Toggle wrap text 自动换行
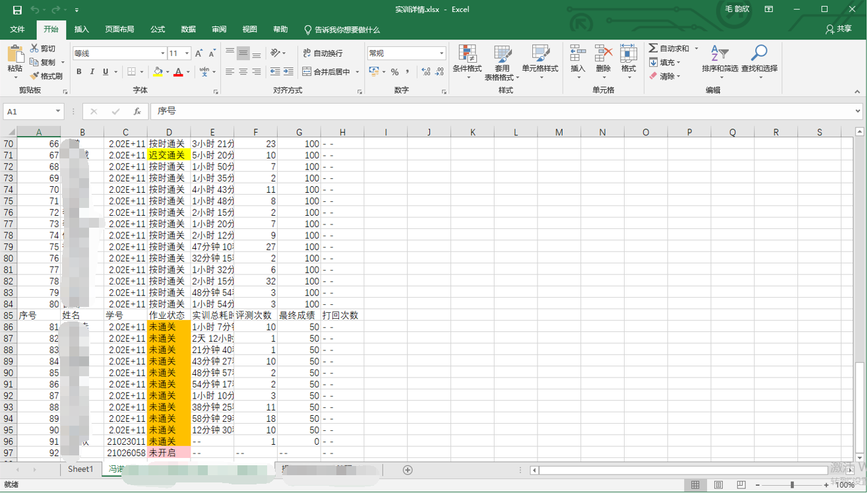This screenshot has height=493, width=868. (323, 53)
